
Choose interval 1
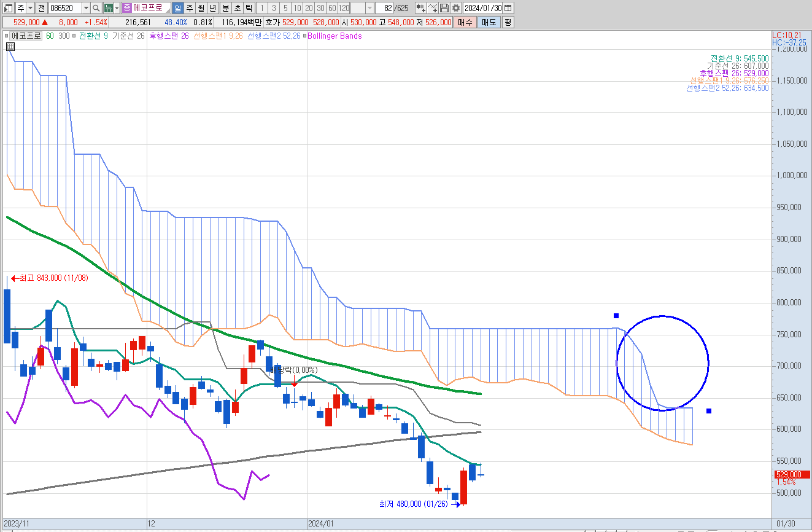262,8
